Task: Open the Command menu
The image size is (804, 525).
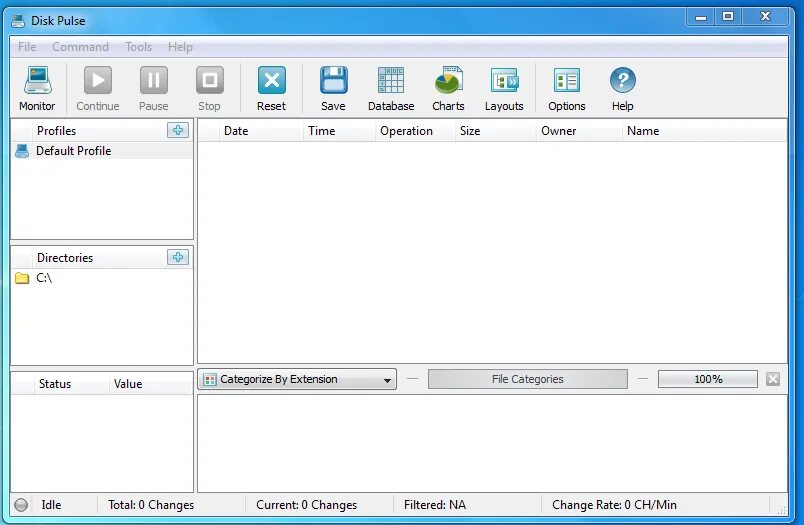Action: [x=81, y=47]
